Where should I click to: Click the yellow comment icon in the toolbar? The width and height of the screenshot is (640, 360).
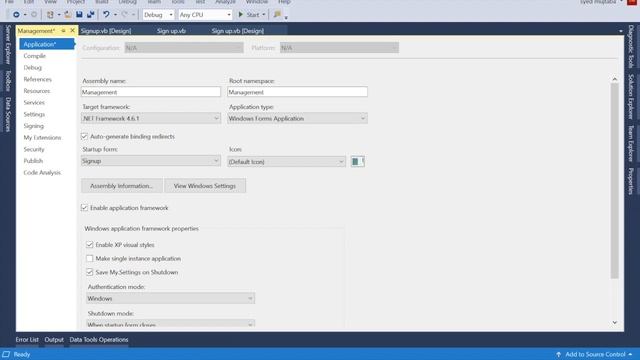278,15
